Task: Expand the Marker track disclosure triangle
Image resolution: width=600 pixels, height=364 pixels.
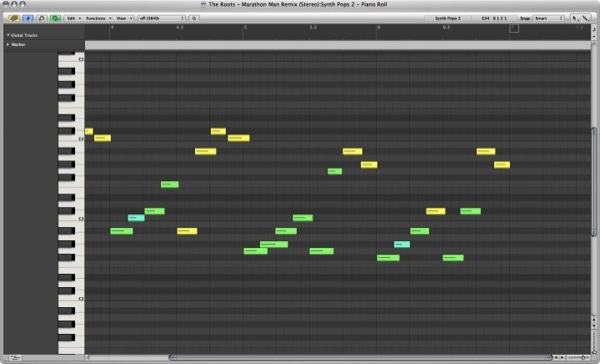Action: tap(8, 44)
